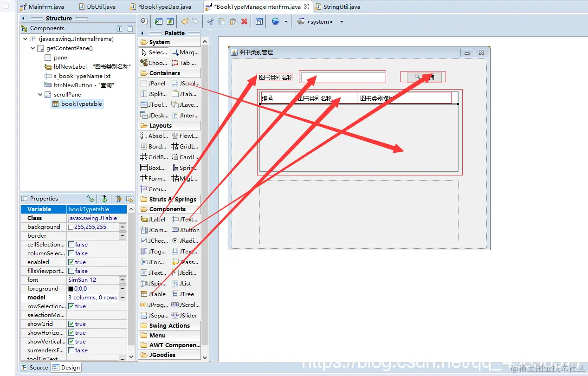This screenshot has width=588, height=376.
Task: Choose the Marquee tool in the palette
Action: [185, 52]
